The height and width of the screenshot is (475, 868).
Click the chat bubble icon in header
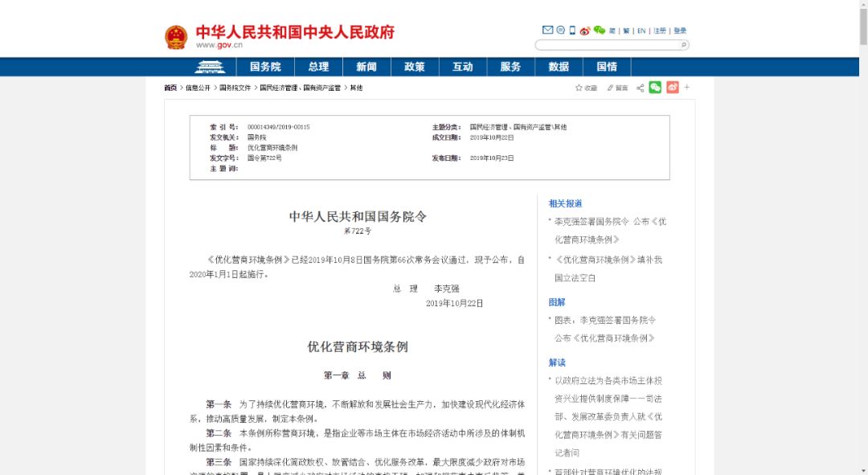click(560, 30)
